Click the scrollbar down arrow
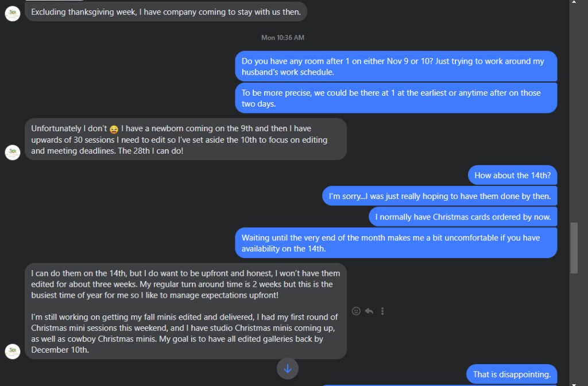 pos(574,382)
